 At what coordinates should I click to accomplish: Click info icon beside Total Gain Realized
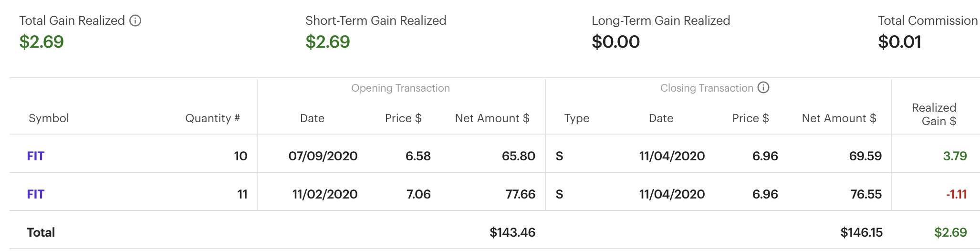click(136, 21)
